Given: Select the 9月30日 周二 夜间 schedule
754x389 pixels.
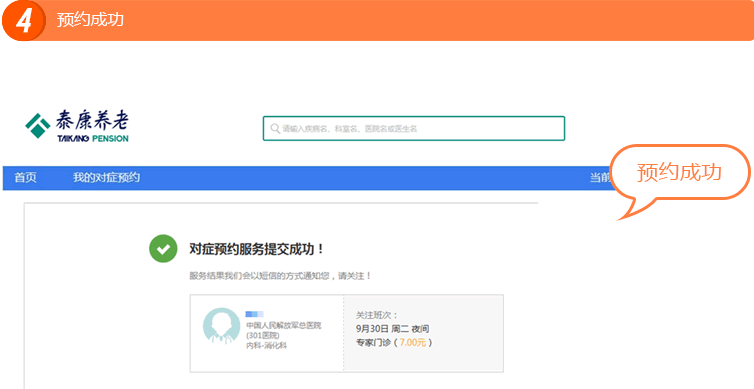Looking at the screenshot, I should (392, 329).
